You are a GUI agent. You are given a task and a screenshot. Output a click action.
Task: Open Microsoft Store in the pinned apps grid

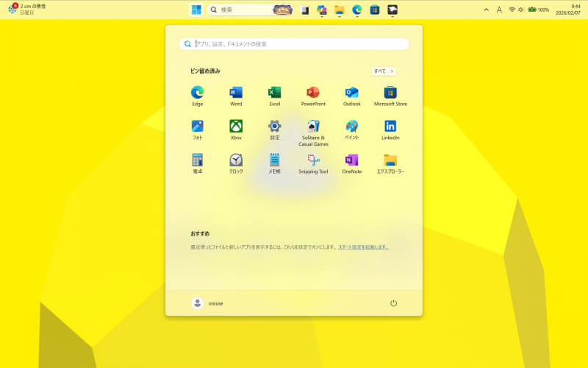point(390,96)
